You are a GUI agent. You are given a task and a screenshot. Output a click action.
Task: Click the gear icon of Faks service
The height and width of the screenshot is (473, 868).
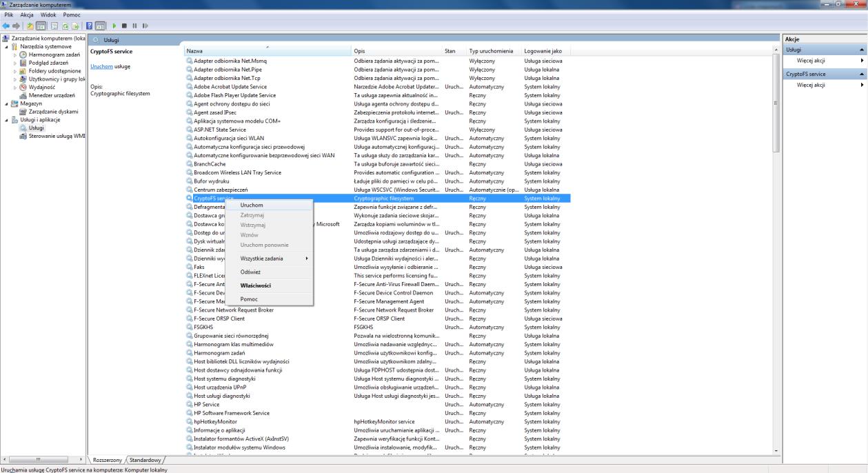190,267
